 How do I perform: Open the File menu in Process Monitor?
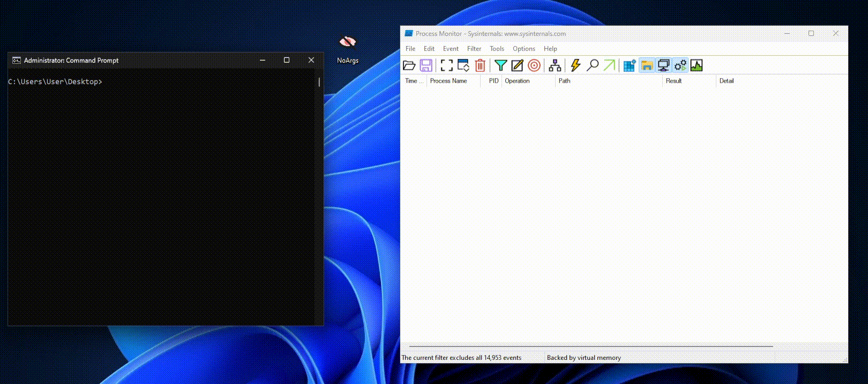pos(410,49)
